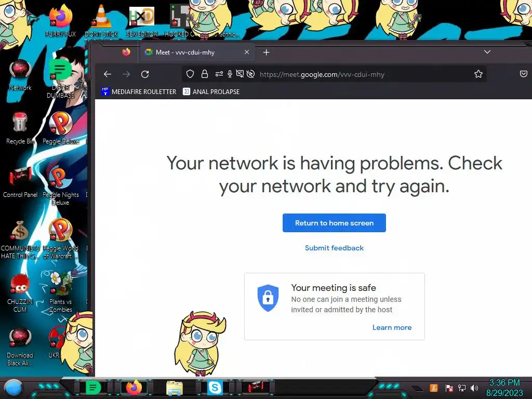Open the Recycle Bin desktop icon

[x=20, y=128]
